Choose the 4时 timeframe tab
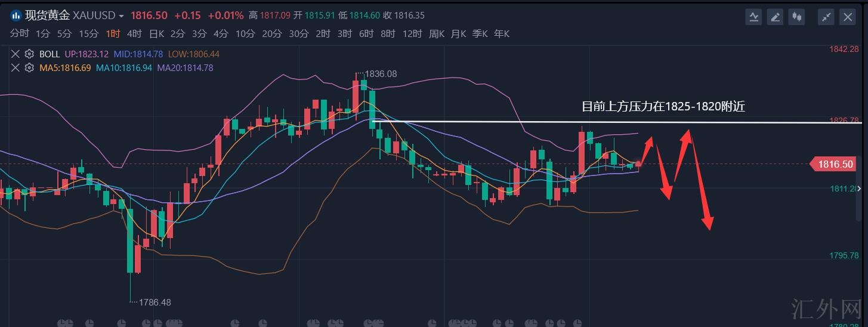The width and height of the screenshot is (868, 327). (134, 34)
